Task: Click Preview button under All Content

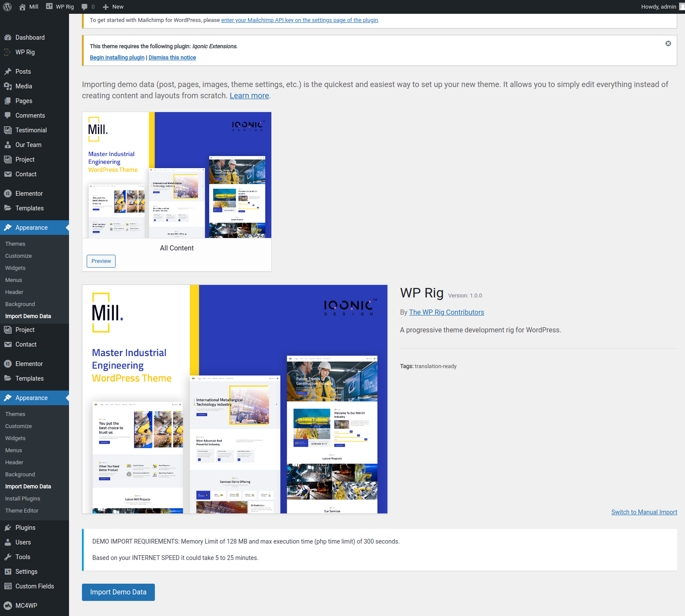Action: pyautogui.click(x=101, y=261)
